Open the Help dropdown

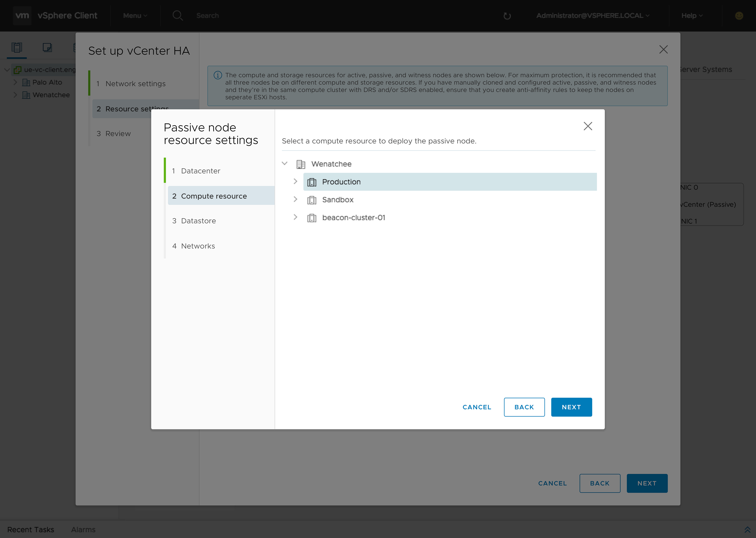(x=692, y=16)
